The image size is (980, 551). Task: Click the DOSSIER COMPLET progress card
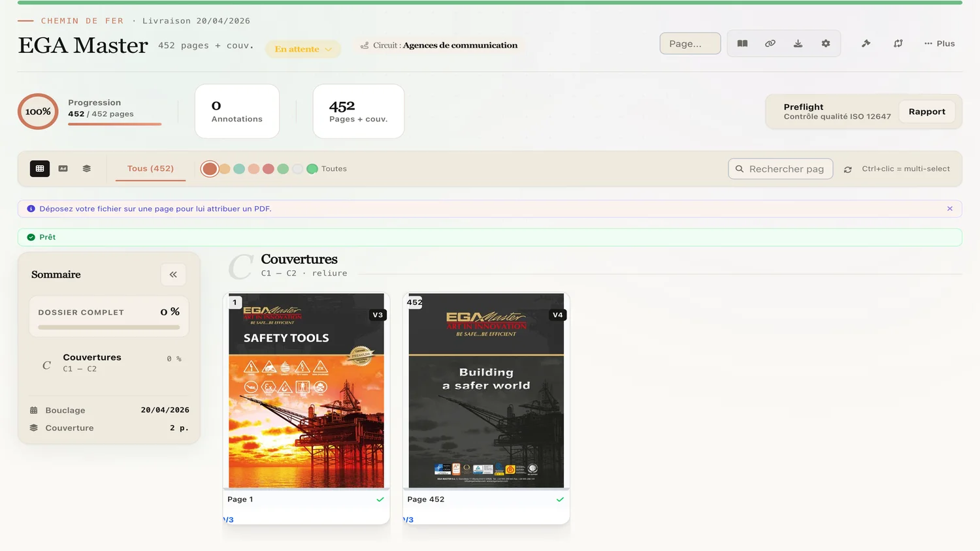(x=109, y=317)
